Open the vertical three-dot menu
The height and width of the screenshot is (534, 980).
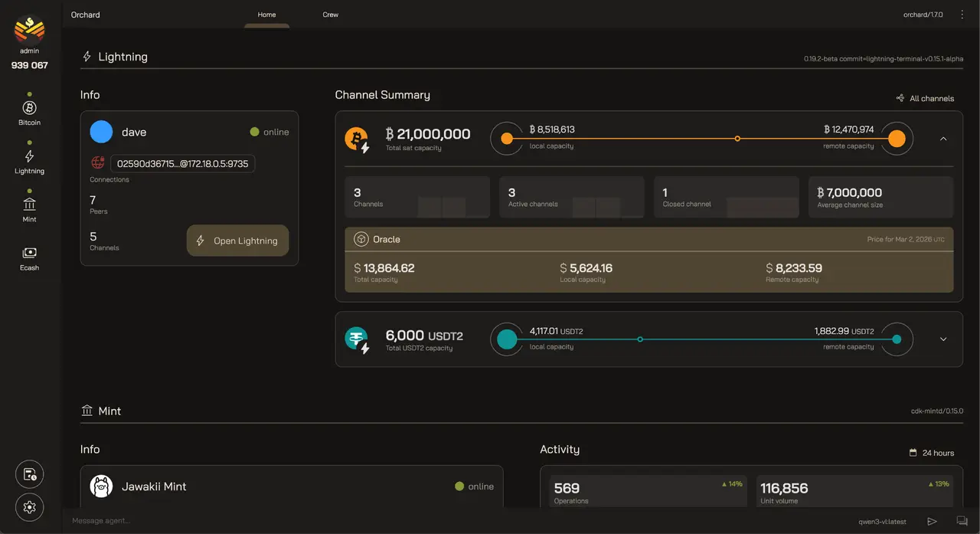[x=962, y=15]
